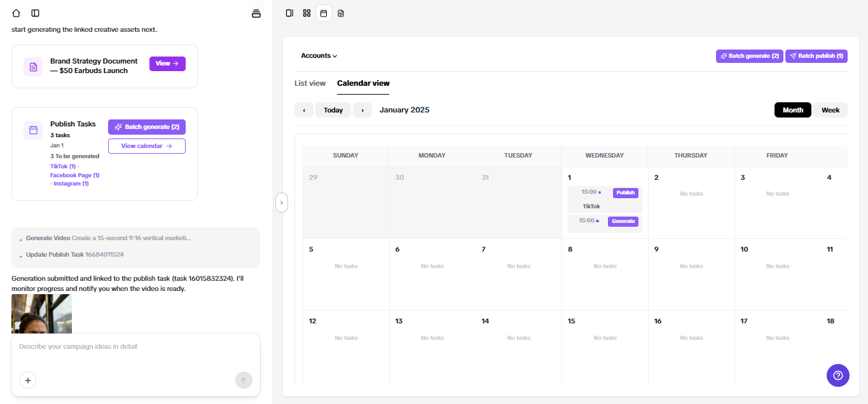Go to next month with the right arrow
Viewport: 868px width, 404px height.
pyautogui.click(x=362, y=109)
